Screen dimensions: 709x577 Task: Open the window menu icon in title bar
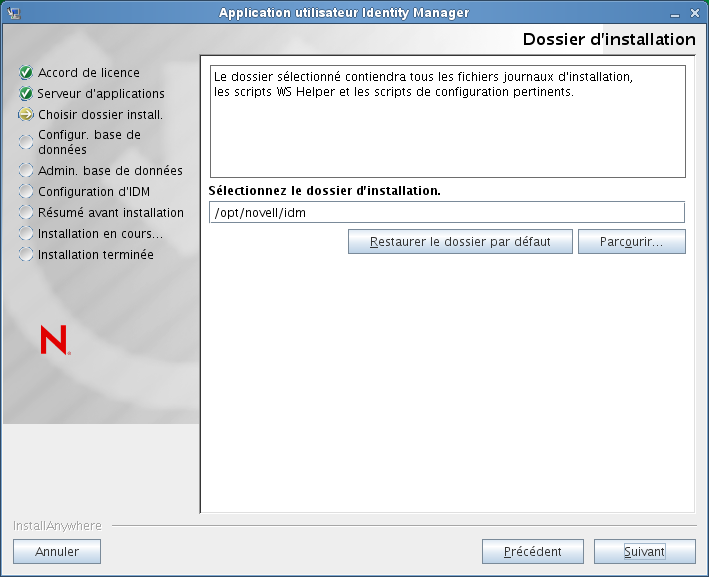pos(14,13)
